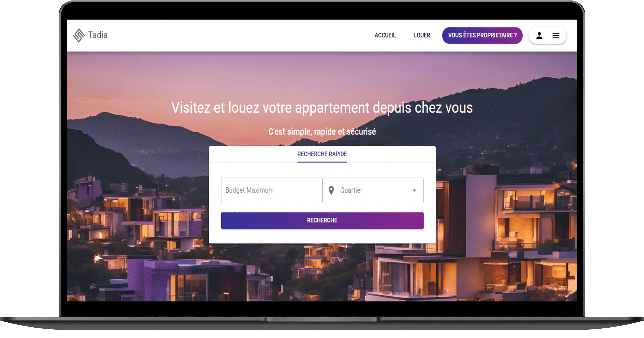Expand the Quartier dropdown arrow
The image size is (644, 338).
coord(414,191)
